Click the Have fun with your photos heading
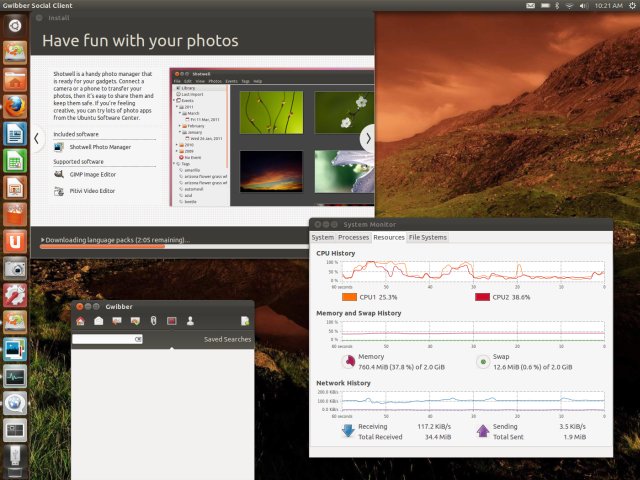This screenshot has width=640, height=480. click(x=140, y=41)
